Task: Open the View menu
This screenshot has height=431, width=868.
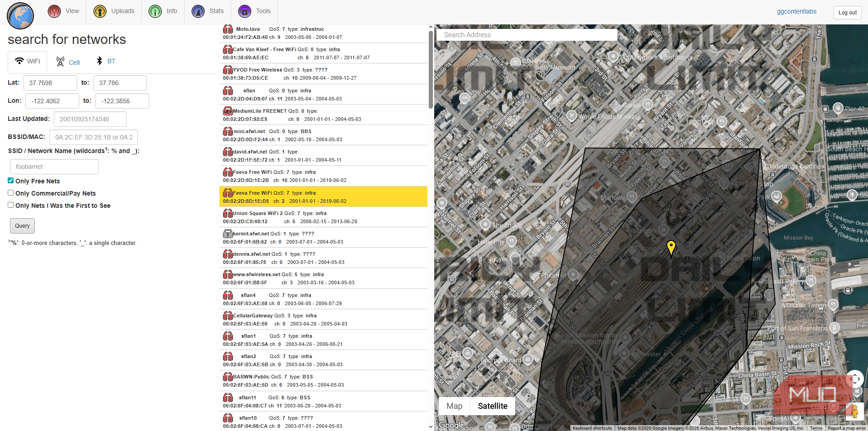Action: click(64, 11)
